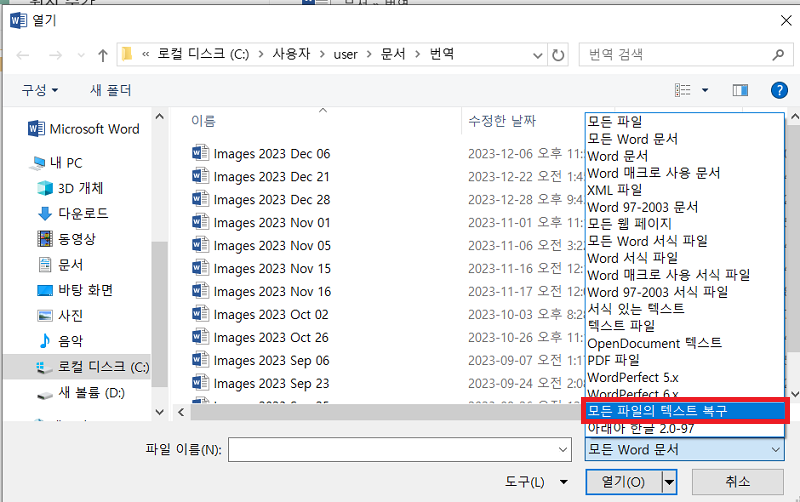Select 새 볼륨 (D:) drive
800x502 pixels.
(x=81, y=393)
